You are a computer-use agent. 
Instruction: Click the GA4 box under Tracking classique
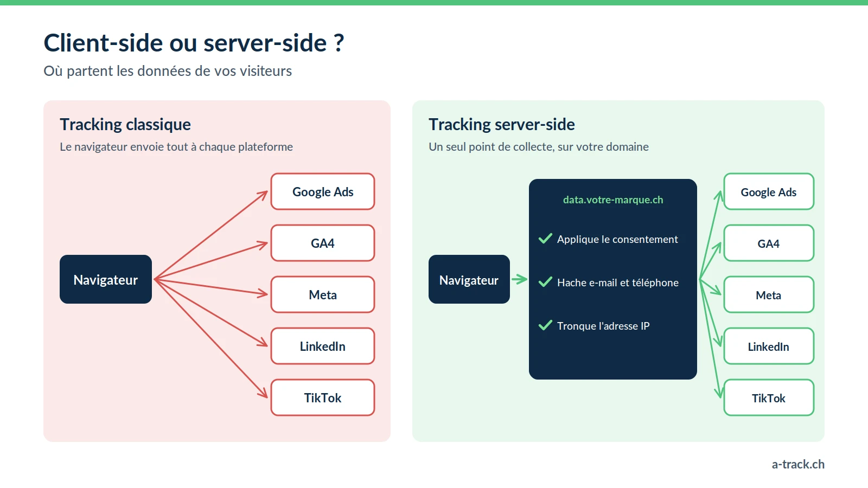pyautogui.click(x=323, y=243)
